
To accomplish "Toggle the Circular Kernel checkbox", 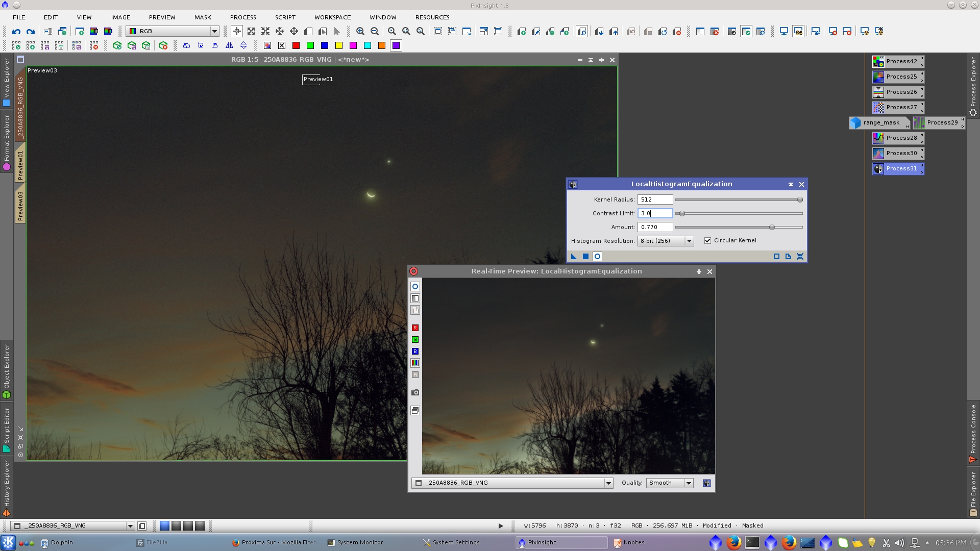I will (707, 241).
